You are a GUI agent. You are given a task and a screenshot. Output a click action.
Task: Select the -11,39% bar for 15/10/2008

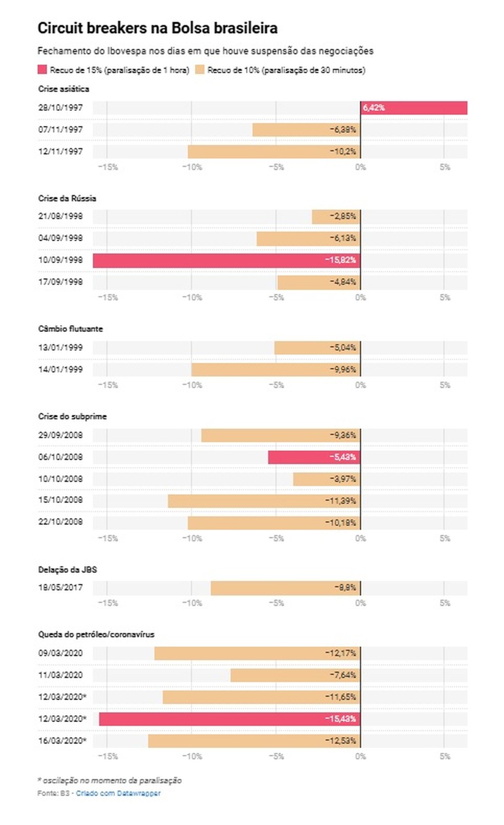coord(264,501)
